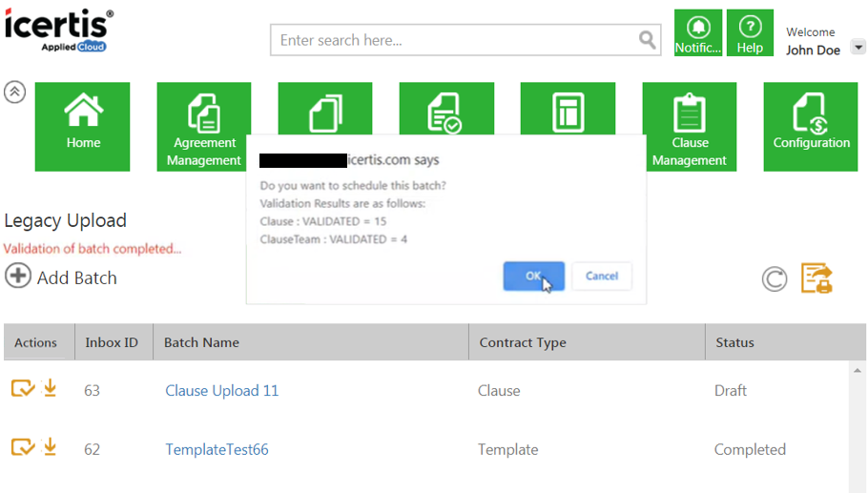The image size is (868, 493).
Task: Click the Welcome John Doe text
Action: tap(813, 41)
